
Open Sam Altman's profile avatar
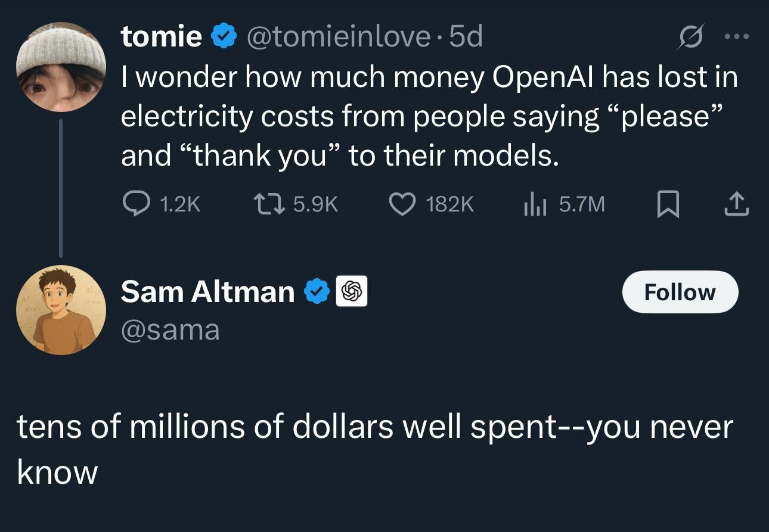coord(61,310)
